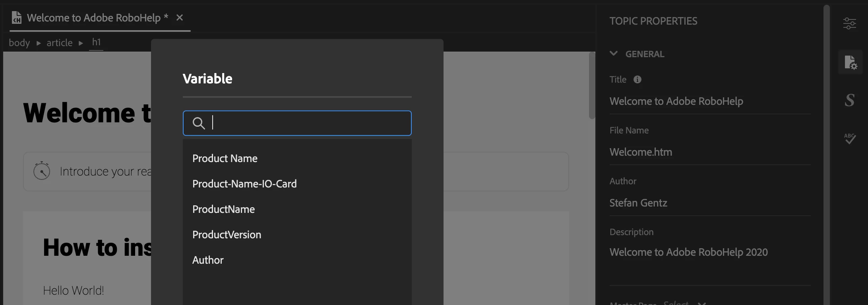Open the spell check ABC icon

point(850,138)
